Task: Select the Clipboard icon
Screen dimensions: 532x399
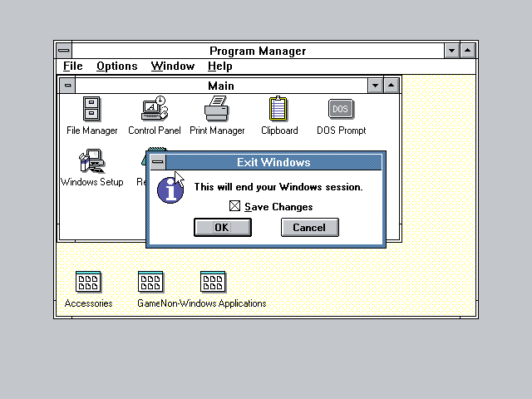Action: tap(278, 109)
